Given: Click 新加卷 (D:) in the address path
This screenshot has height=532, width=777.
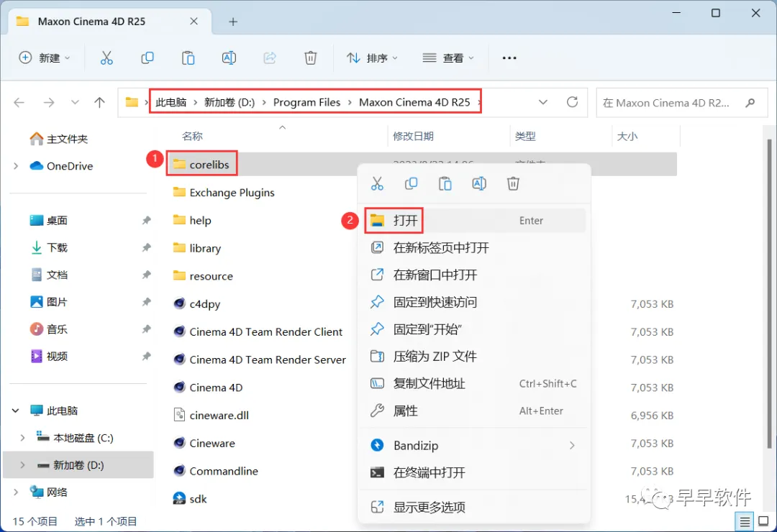Looking at the screenshot, I should 230,103.
